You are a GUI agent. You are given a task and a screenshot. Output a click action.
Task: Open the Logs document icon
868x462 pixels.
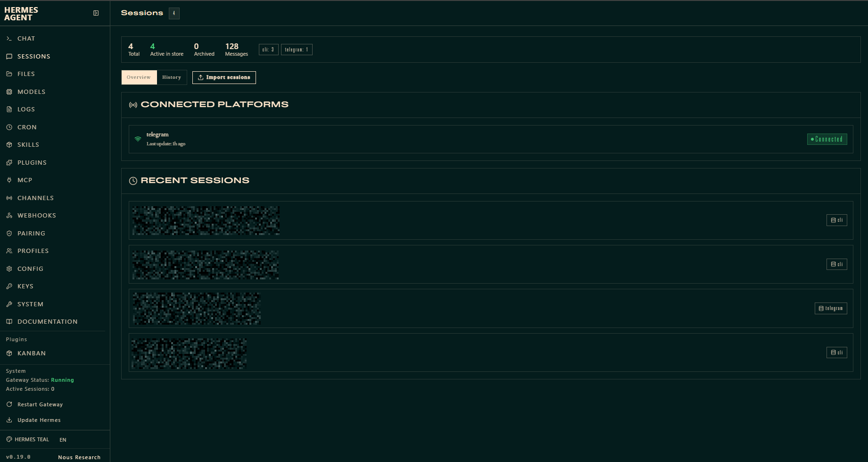[x=9, y=109]
